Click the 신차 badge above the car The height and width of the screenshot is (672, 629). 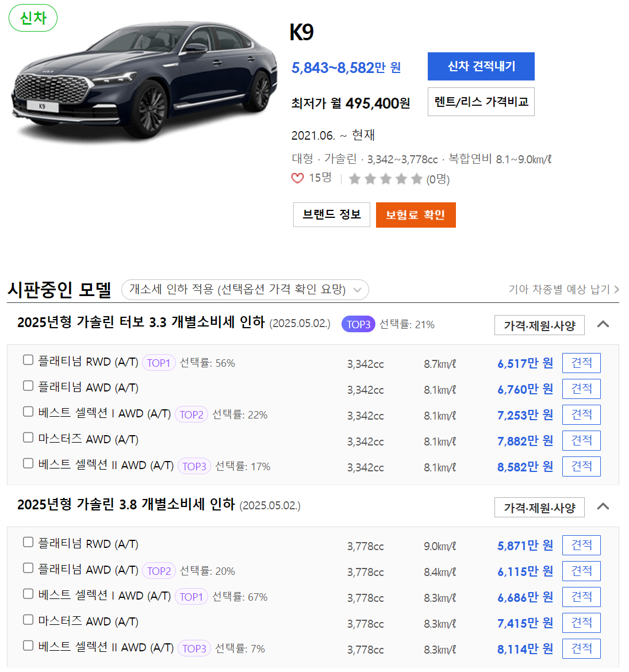click(x=33, y=18)
